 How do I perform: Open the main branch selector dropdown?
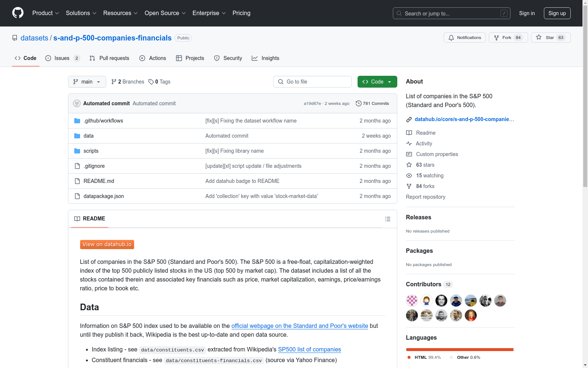(x=87, y=82)
